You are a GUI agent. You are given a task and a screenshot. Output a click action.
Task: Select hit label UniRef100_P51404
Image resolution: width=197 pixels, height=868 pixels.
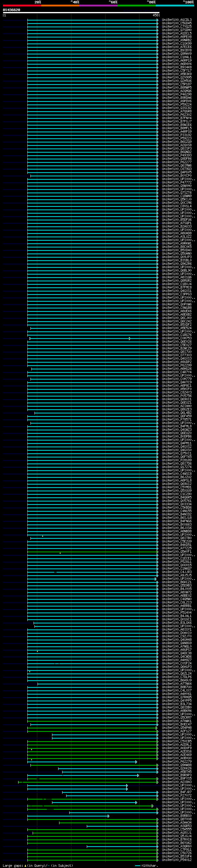[177, 612]
